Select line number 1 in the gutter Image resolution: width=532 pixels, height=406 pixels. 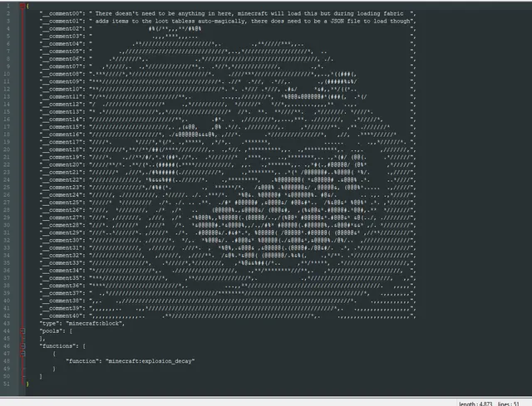point(8,6)
